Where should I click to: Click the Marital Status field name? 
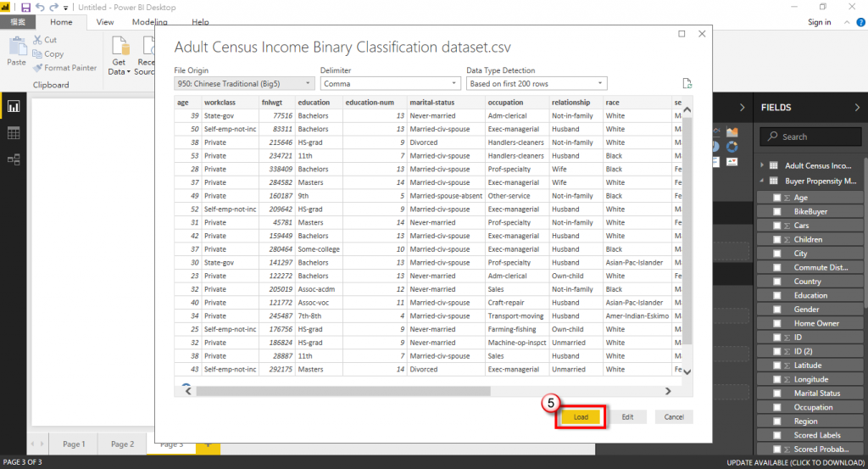coord(817,394)
